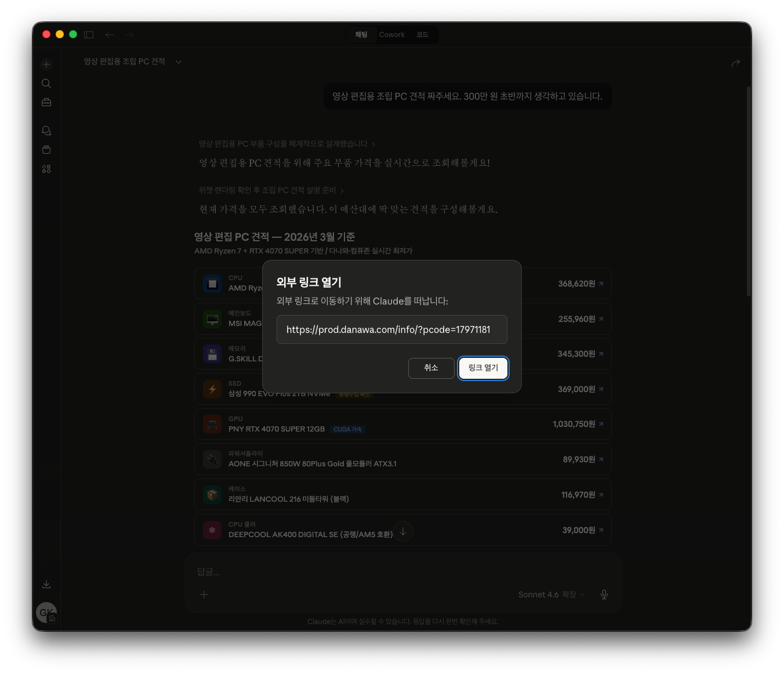Start a new chat with plus icon
Image resolution: width=784 pixels, height=674 pixels.
[x=46, y=64]
